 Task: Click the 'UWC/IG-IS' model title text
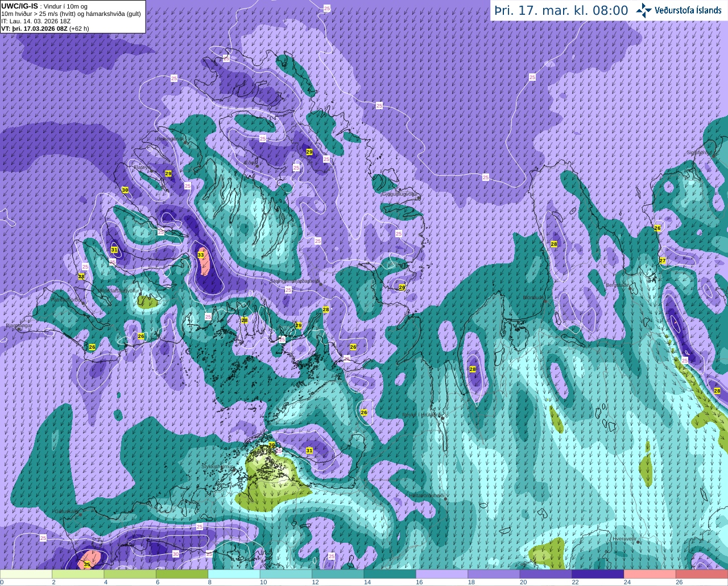[x=19, y=6]
